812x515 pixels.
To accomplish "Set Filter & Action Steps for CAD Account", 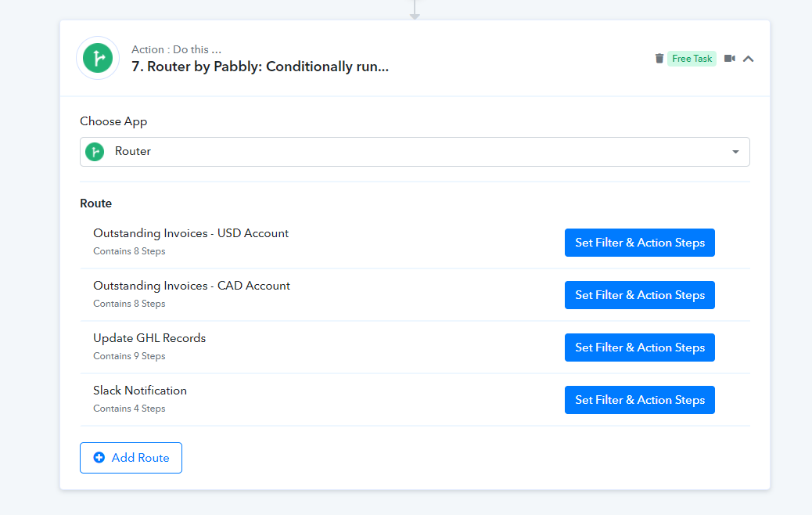I will coord(640,295).
